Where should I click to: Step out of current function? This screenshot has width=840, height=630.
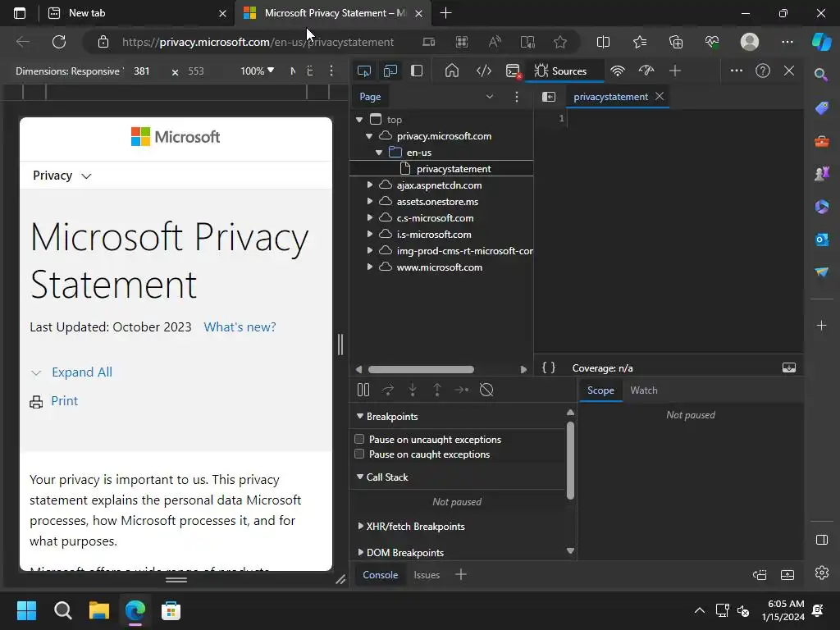coord(437,390)
